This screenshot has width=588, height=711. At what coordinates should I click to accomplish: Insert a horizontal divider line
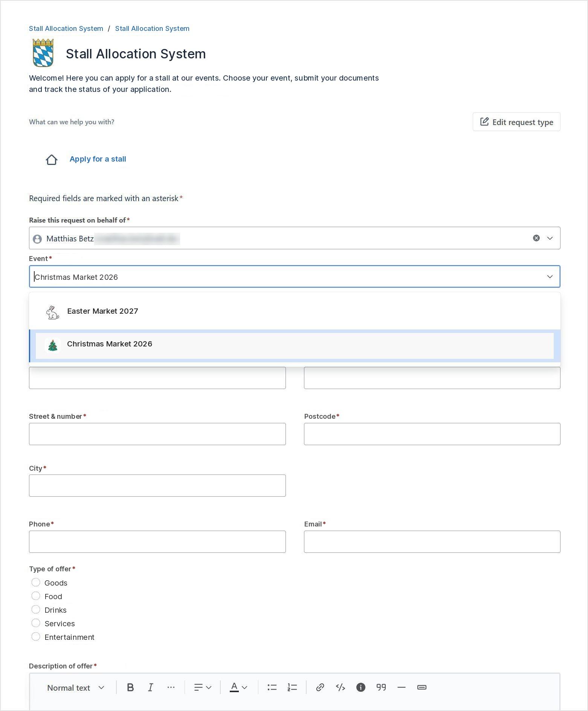pyautogui.click(x=402, y=688)
